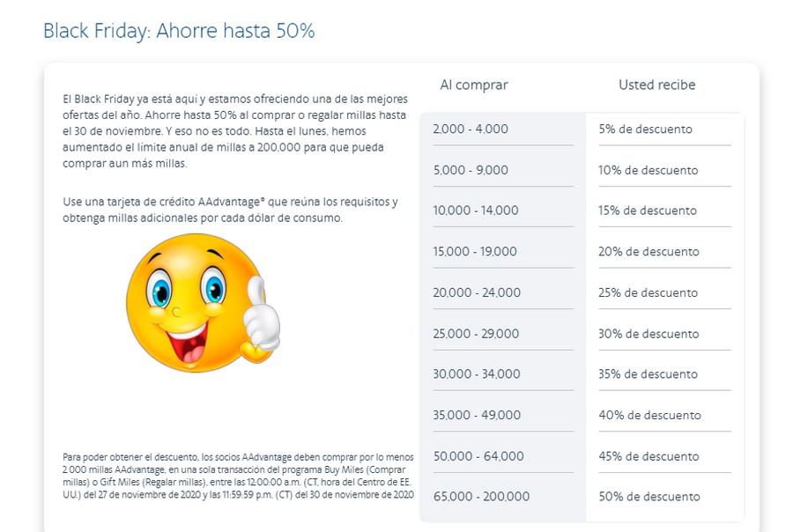Click the 5% de descuento cell
The height and width of the screenshot is (532, 793).
(x=645, y=129)
